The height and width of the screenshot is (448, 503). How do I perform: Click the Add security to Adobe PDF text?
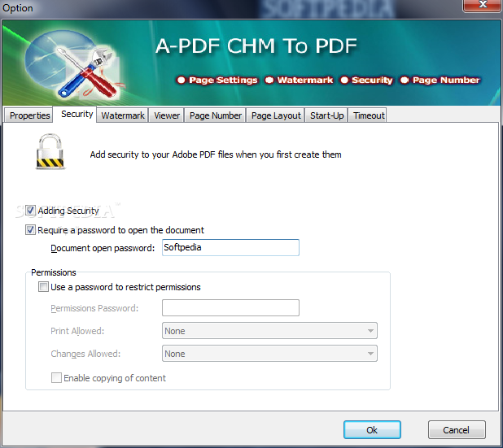(216, 154)
